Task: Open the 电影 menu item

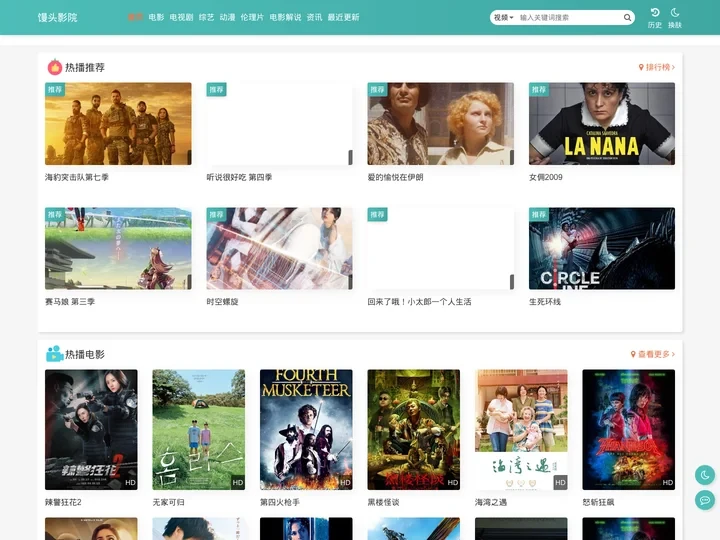Action: [156, 17]
